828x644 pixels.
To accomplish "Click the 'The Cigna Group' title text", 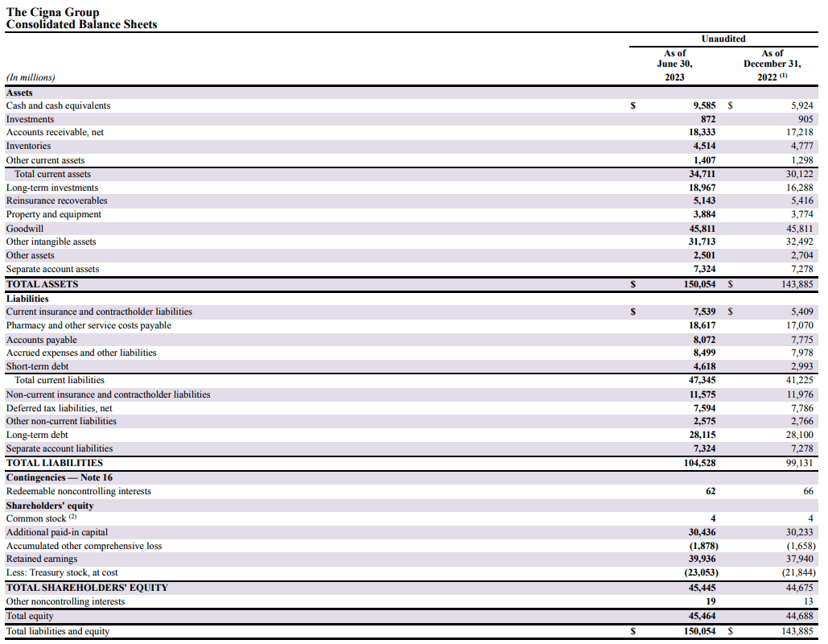I will click(53, 11).
